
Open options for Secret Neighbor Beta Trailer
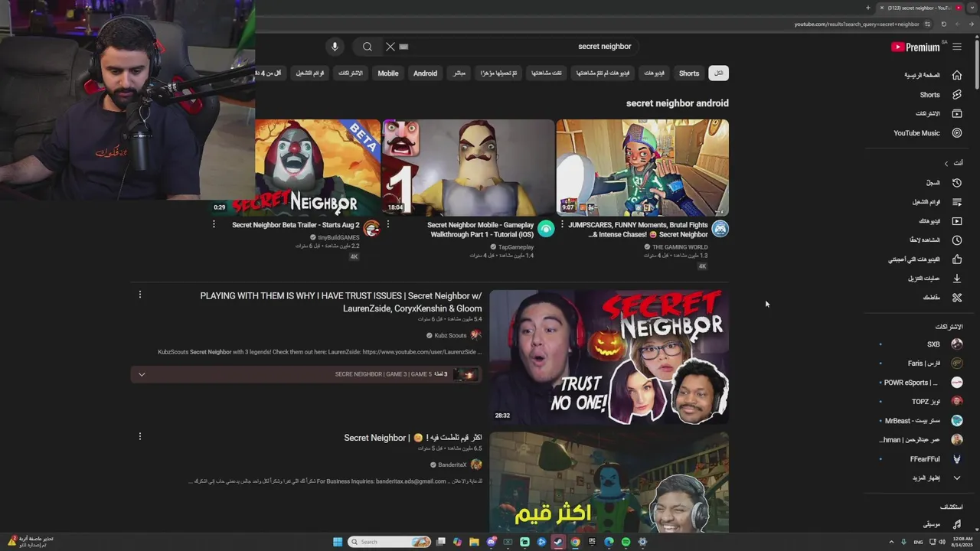click(x=214, y=224)
